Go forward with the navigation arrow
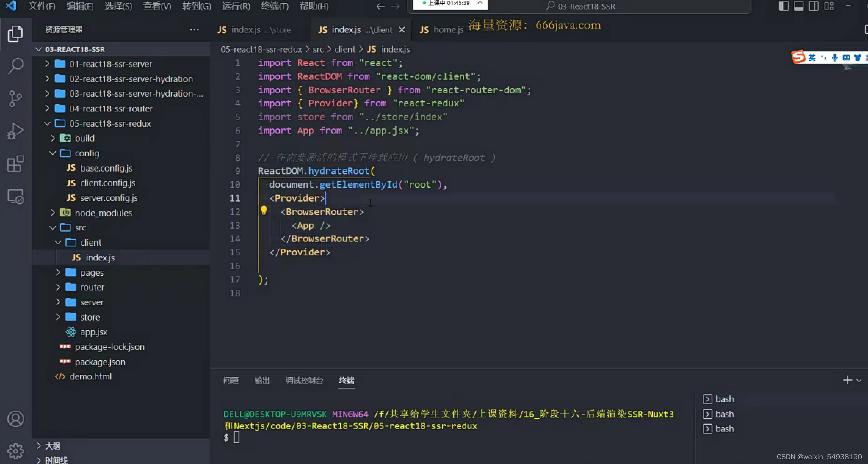The height and width of the screenshot is (464, 868). pyautogui.click(x=395, y=6)
